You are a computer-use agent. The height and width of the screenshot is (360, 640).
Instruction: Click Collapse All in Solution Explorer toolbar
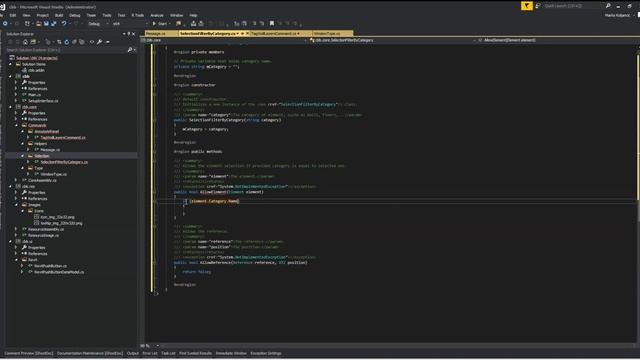point(74,42)
